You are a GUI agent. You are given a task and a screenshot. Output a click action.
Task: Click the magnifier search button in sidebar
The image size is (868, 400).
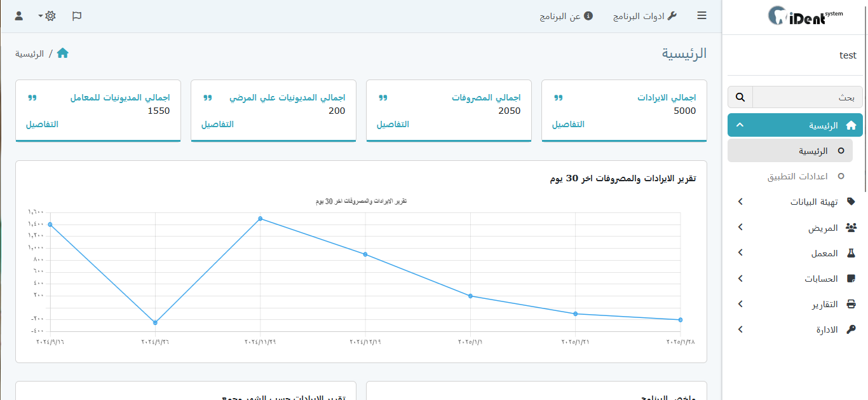tap(740, 97)
